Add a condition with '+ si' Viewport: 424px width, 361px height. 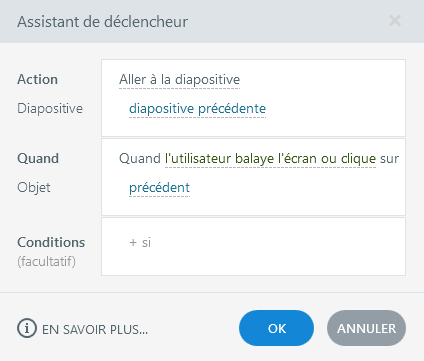[x=140, y=243]
